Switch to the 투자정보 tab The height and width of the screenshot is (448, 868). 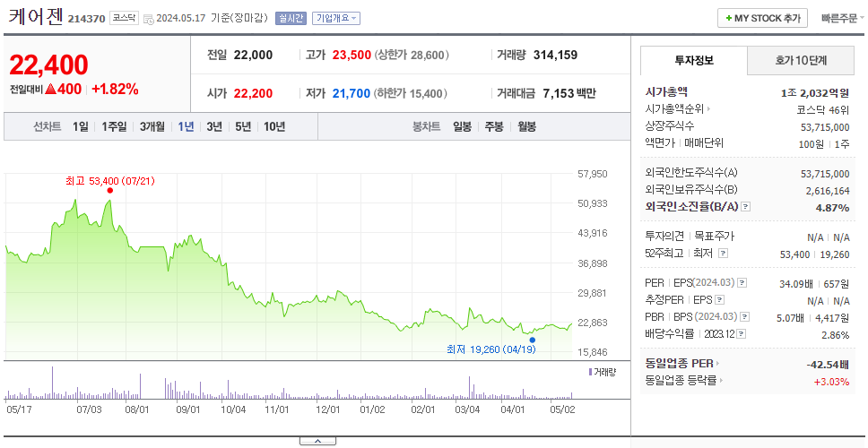point(694,60)
